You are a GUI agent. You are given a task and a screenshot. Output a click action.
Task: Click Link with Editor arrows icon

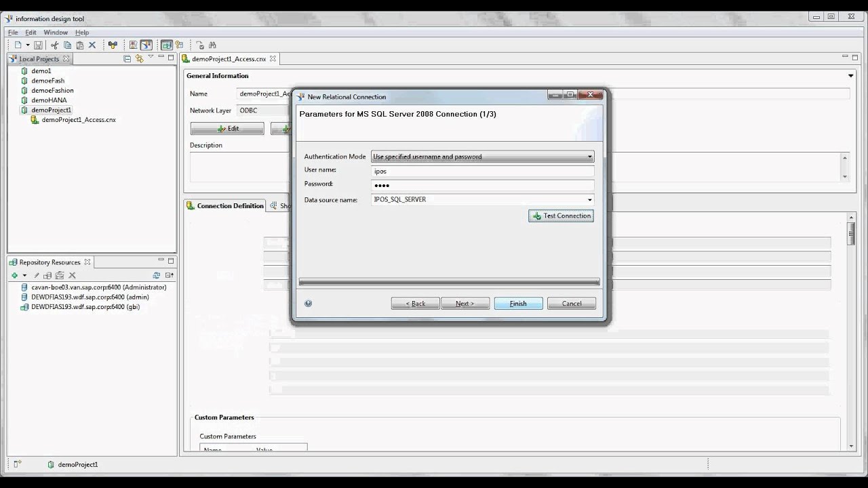pyautogui.click(x=140, y=59)
